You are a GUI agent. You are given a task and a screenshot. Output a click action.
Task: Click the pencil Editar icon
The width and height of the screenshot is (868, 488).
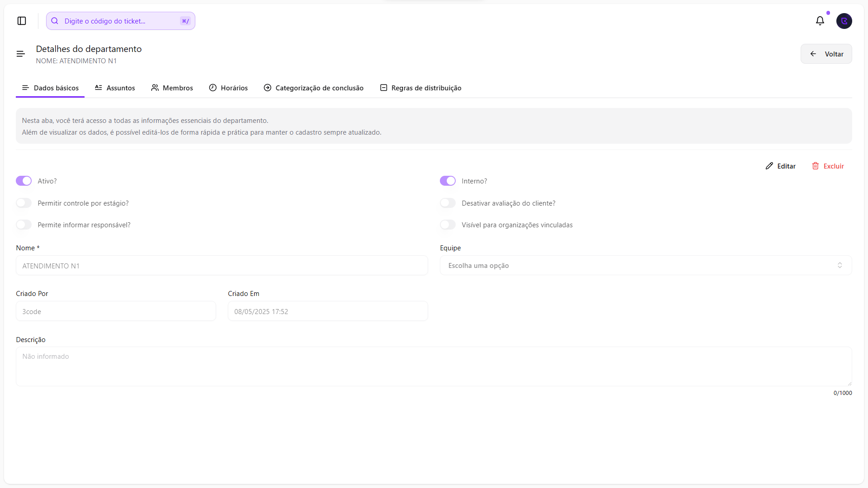tap(769, 166)
